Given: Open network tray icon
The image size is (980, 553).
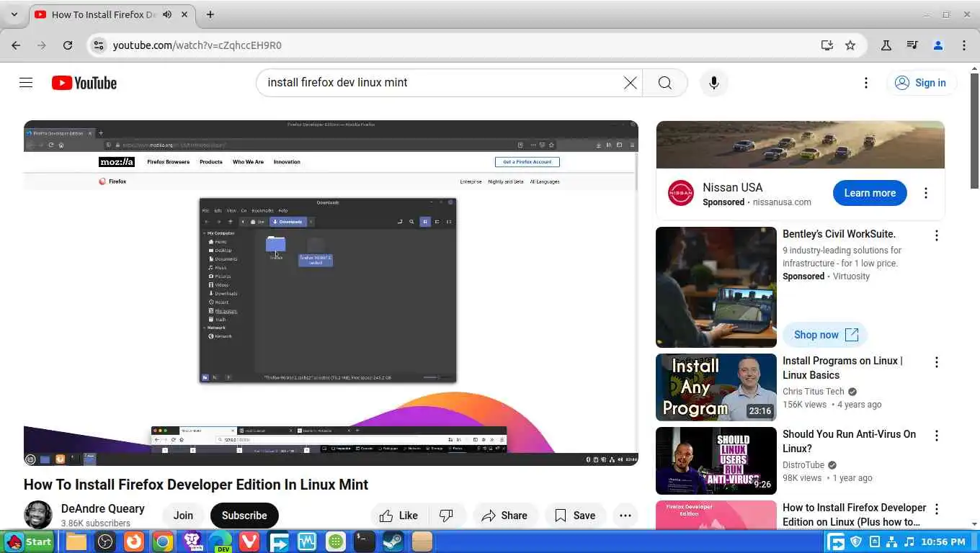Looking at the screenshot, I should [892, 541].
